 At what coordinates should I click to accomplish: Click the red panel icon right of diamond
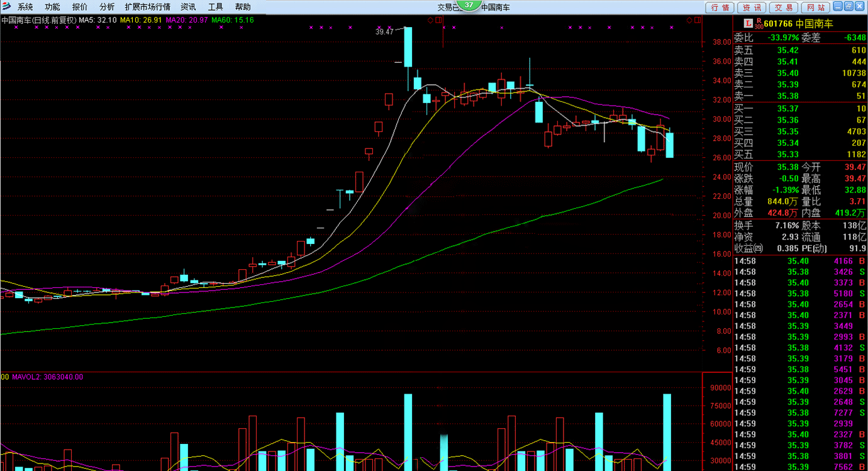pos(439,20)
